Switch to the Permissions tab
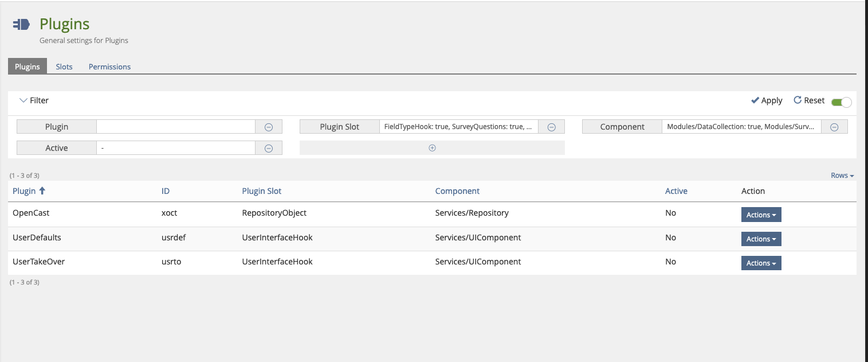This screenshot has width=868, height=362. click(109, 67)
